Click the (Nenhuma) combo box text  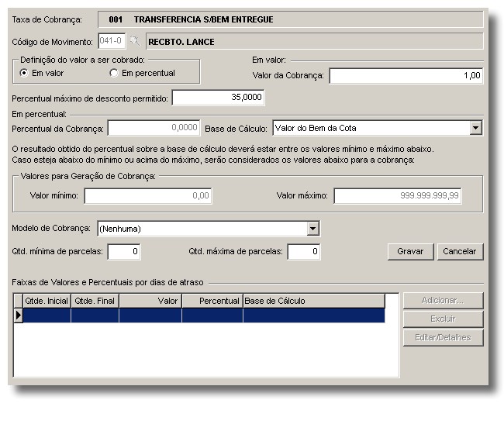[120, 229]
